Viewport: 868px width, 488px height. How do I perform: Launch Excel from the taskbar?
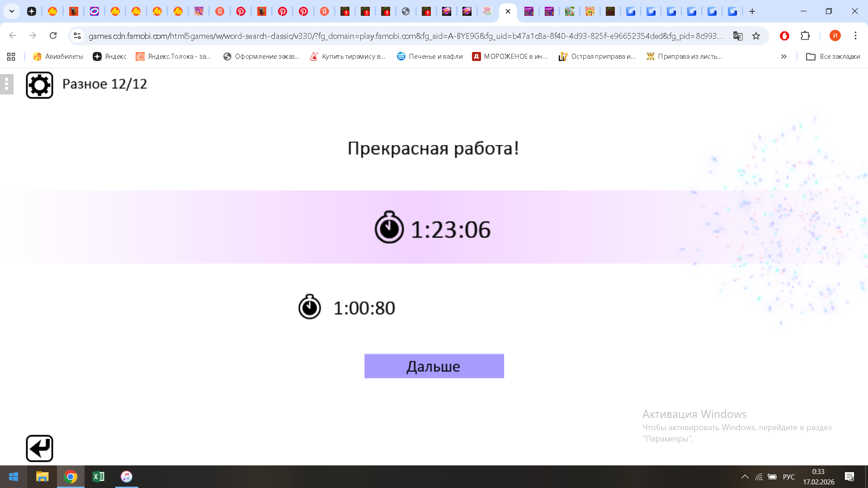click(x=99, y=477)
